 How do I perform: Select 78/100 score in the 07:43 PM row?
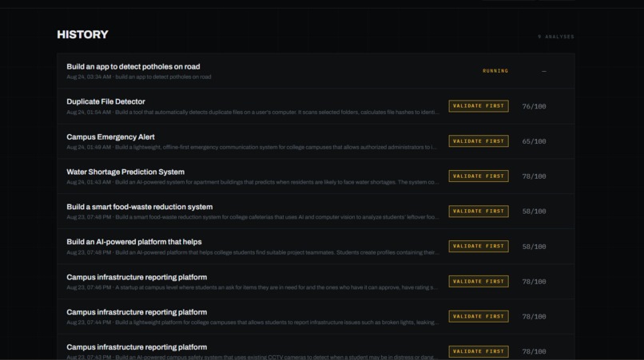pos(534,352)
